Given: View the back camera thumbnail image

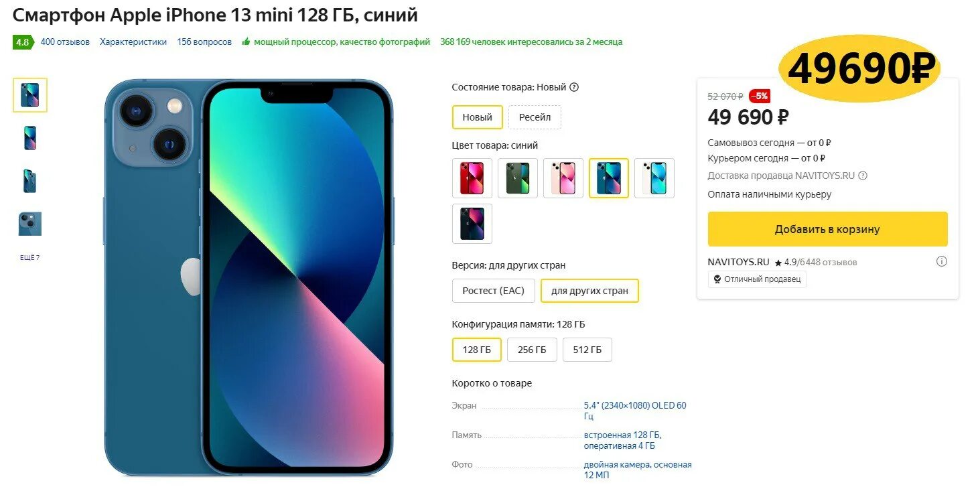Looking at the screenshot, I should (x=30, y=224).
